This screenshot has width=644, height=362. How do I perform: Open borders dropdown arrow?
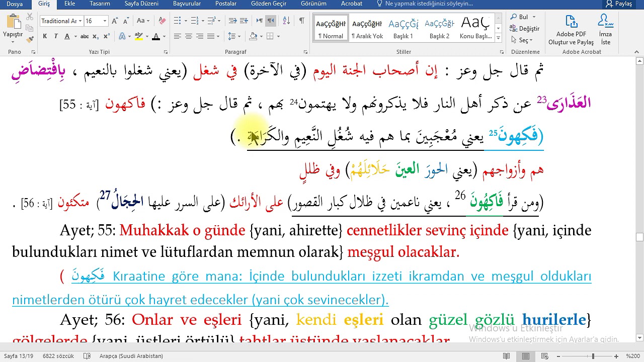pyautogui.click(x=278, y=36)
